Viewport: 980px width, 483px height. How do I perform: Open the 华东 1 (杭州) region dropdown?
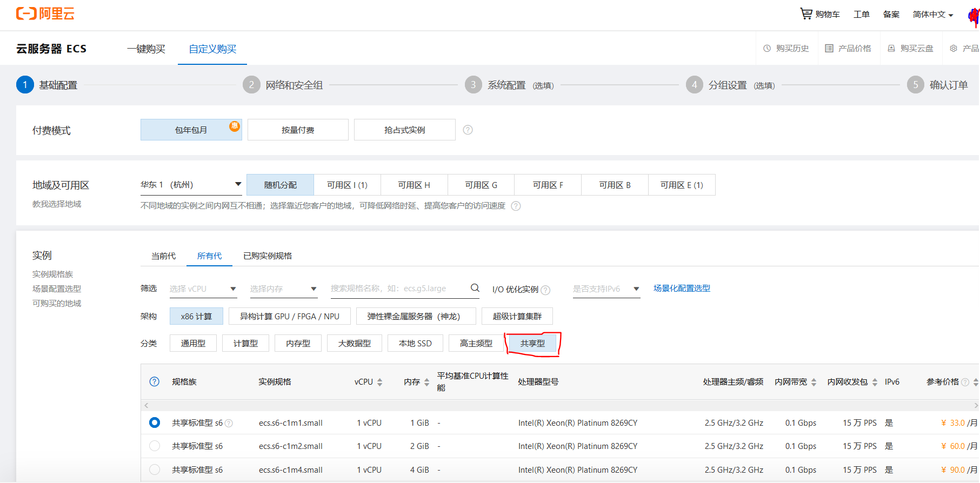[x=191, y=185]
